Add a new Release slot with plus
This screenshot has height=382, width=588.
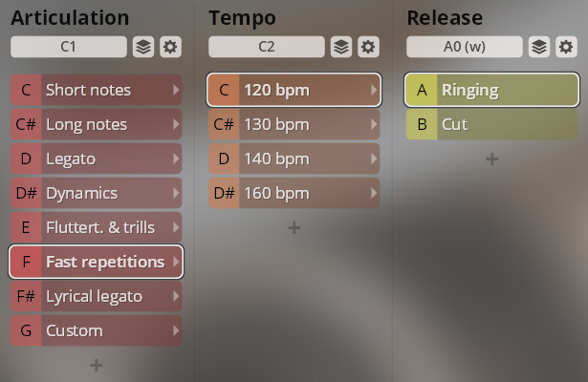[492, 159]
